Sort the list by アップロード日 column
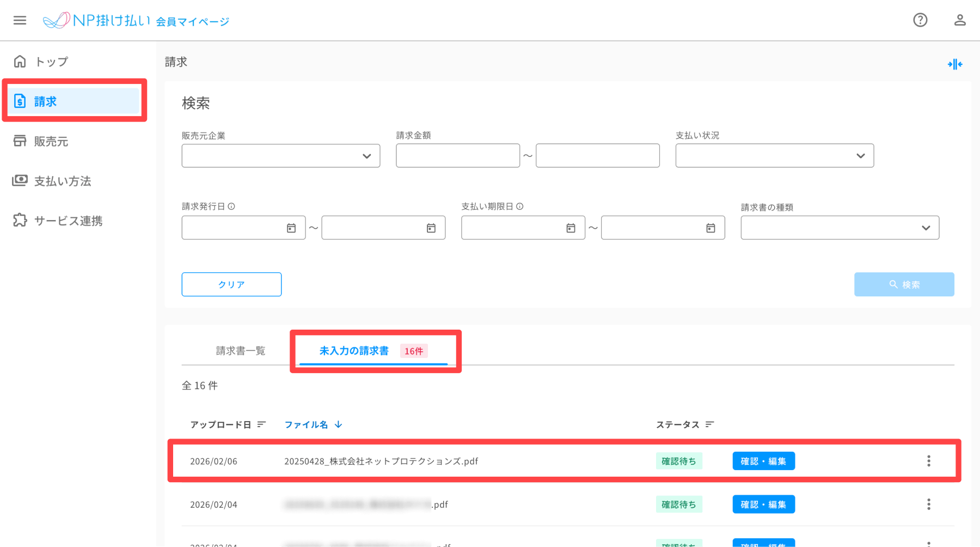 pyautogui.click(x=261, y=424)
